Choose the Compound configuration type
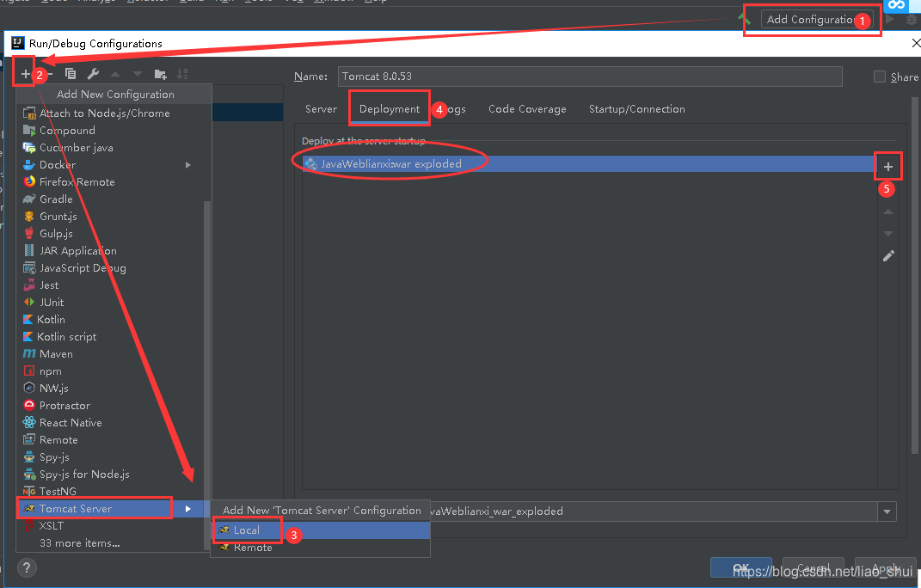Screen dimensions: 921x588 (112, 131)
